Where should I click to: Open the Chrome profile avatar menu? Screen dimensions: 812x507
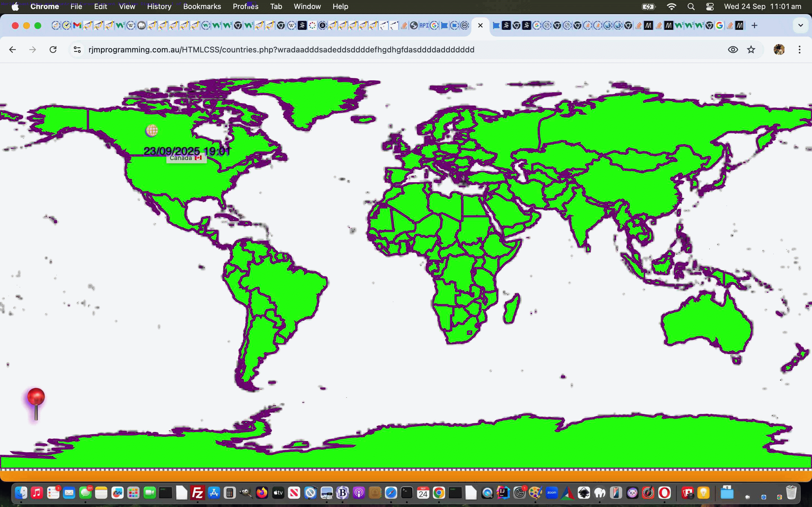click(779, 50)
